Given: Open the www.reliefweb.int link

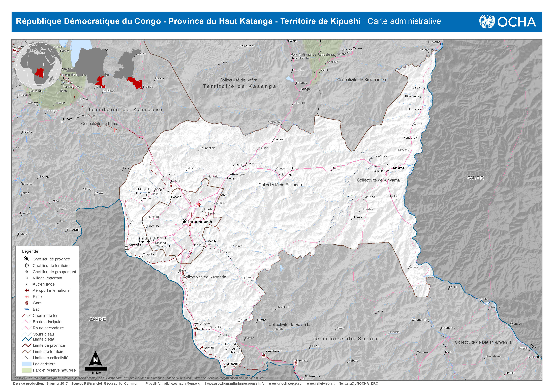Looking at the screenshot, I should coord(321,383).
